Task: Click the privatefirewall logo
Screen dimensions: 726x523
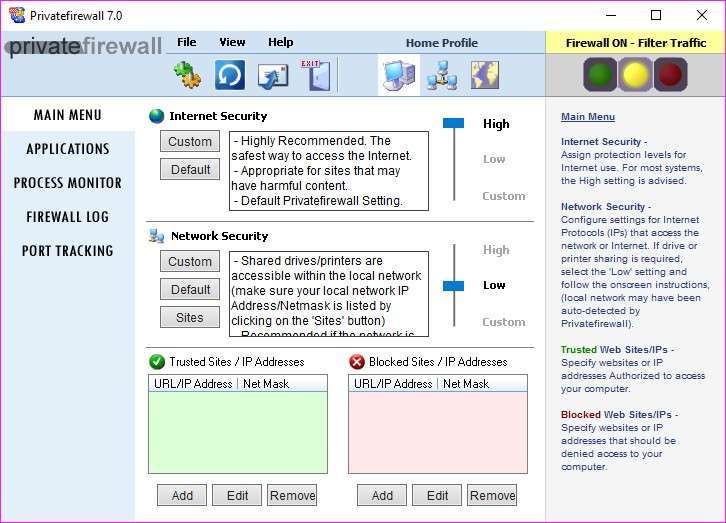Action: 84,46
